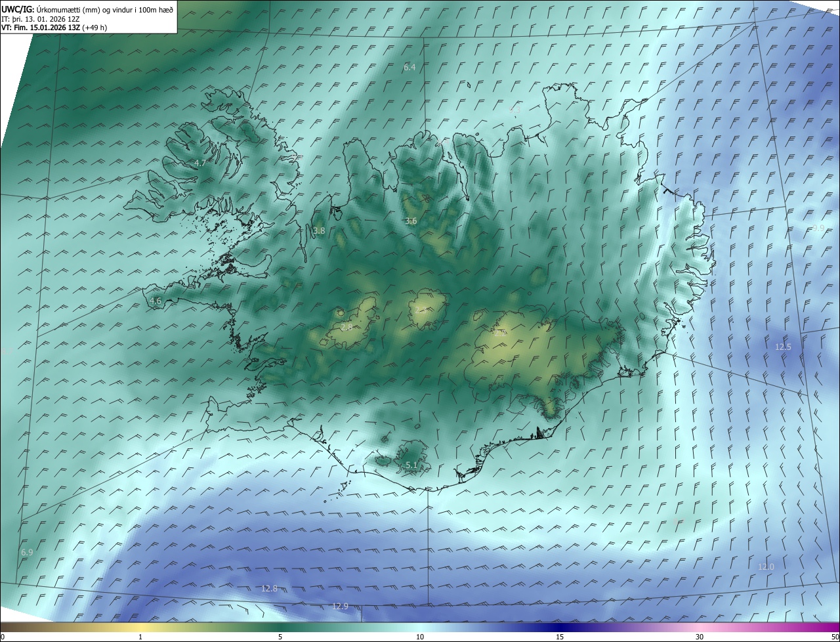Select the 12.5 value label east of Iceland
Image resolution: width=840 pixels, height=642 pixels.
click(x=783, y=347)
